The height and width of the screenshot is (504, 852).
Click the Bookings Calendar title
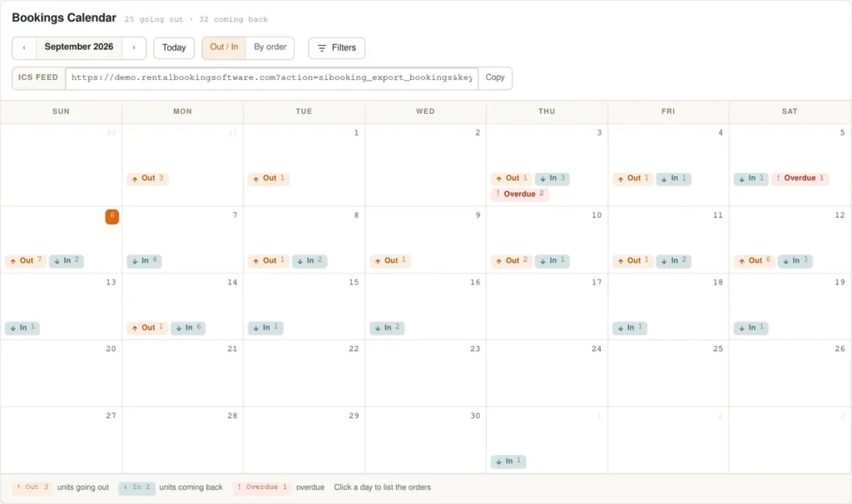(64, 18)
